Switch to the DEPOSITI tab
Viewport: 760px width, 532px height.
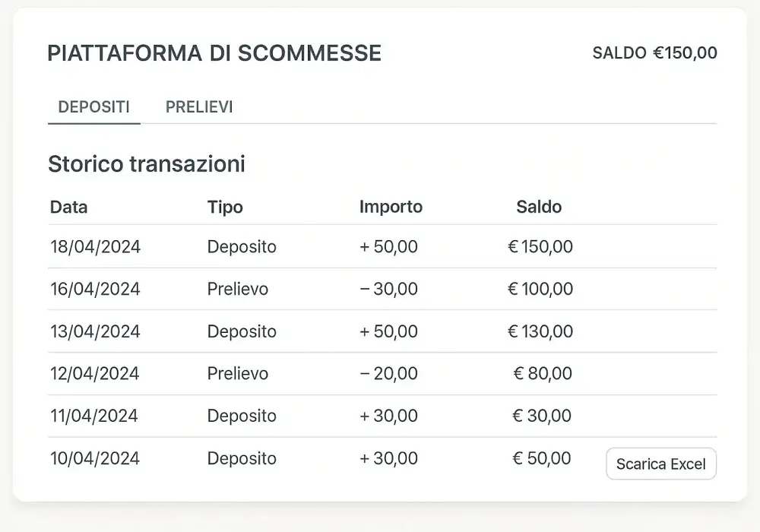[x=93, y=107]
